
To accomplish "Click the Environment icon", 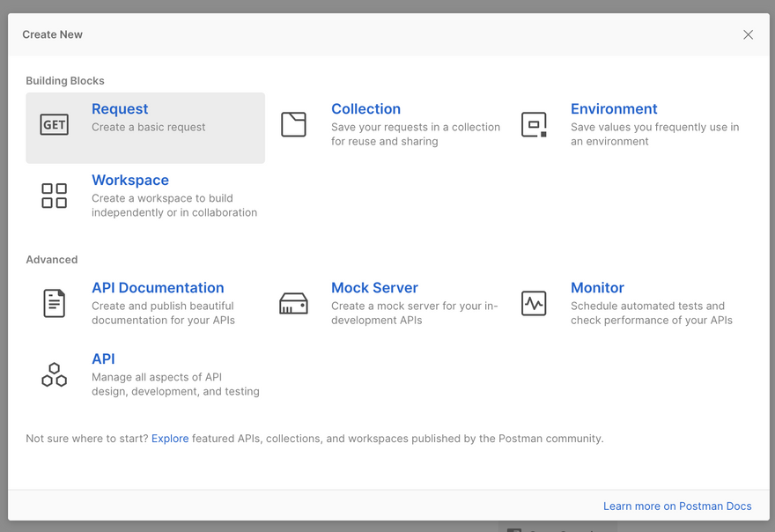I will 534,124.
